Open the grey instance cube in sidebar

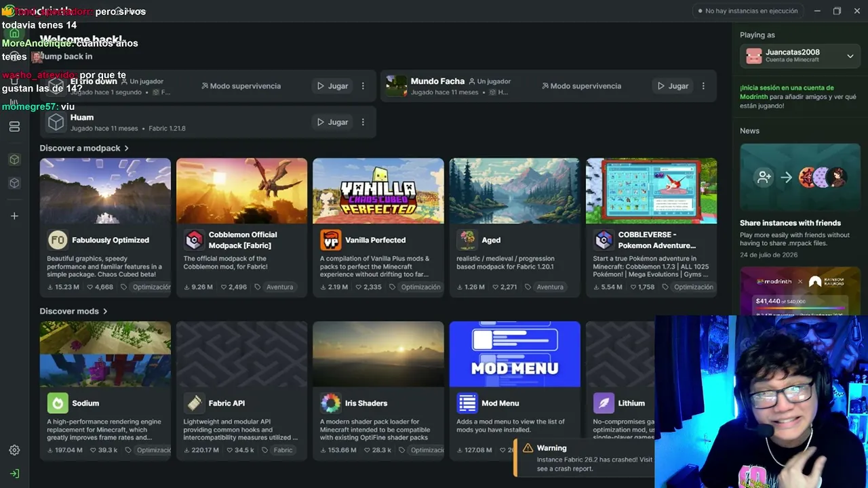point(14,183)
